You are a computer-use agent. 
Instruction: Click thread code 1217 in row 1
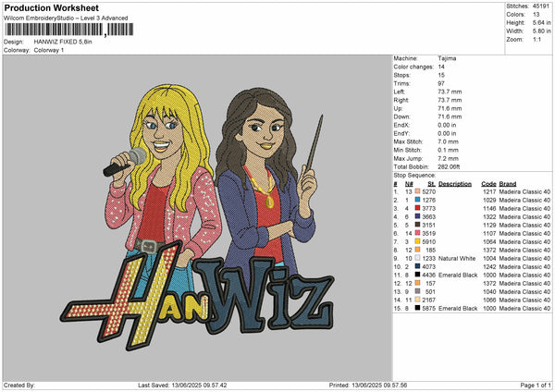pyautogui.click(x=489, y=191)
